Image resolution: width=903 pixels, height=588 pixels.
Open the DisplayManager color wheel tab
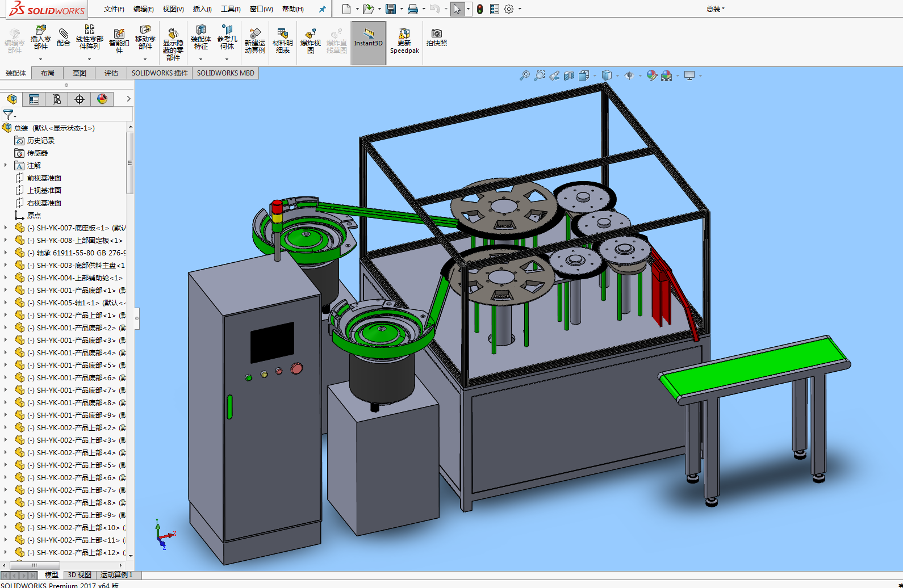click(102, 99)
